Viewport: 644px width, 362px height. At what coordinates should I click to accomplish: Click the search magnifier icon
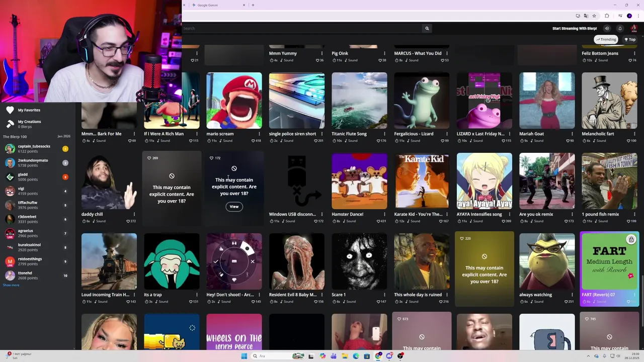coord(427,28)
